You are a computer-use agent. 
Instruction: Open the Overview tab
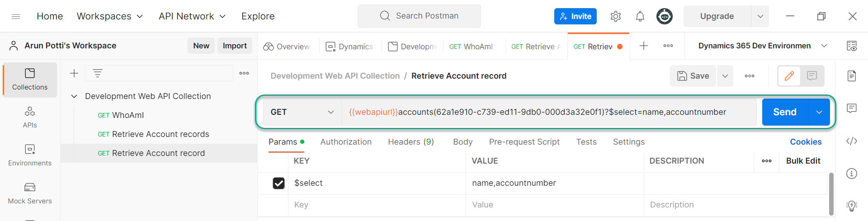coord(287,46)
